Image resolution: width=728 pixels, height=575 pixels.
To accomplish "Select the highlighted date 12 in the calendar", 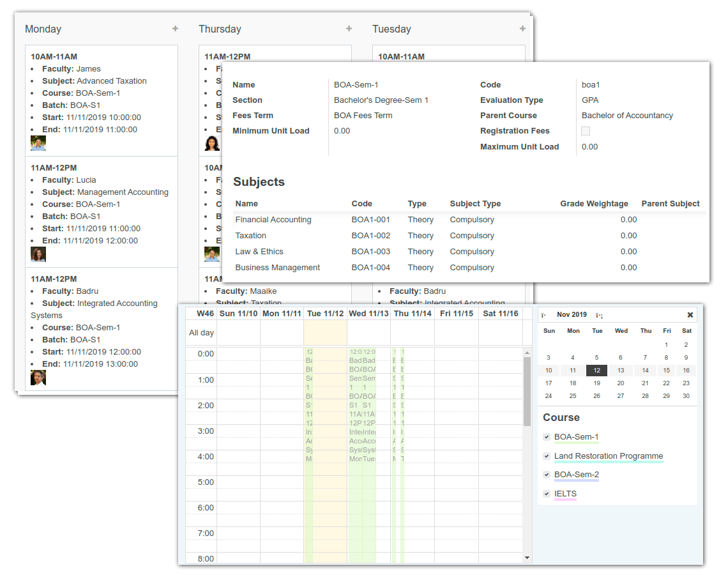I will click(x=596, y=370).
